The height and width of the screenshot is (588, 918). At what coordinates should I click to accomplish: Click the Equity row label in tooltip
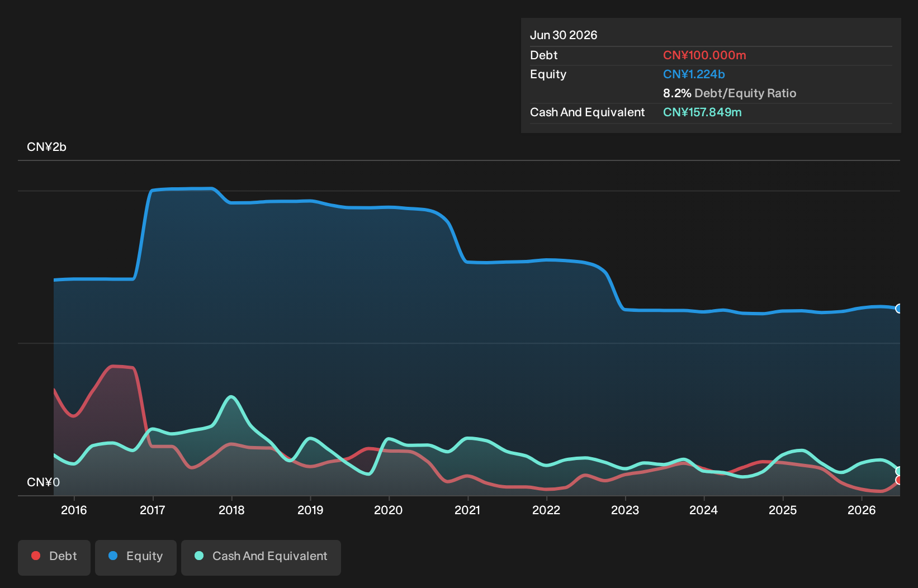[548, 74]
